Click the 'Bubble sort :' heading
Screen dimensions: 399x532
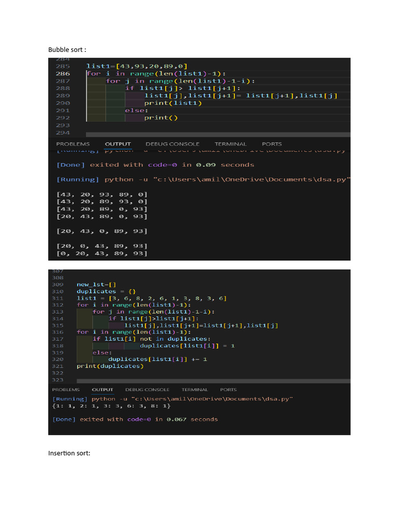click(67, 49)
